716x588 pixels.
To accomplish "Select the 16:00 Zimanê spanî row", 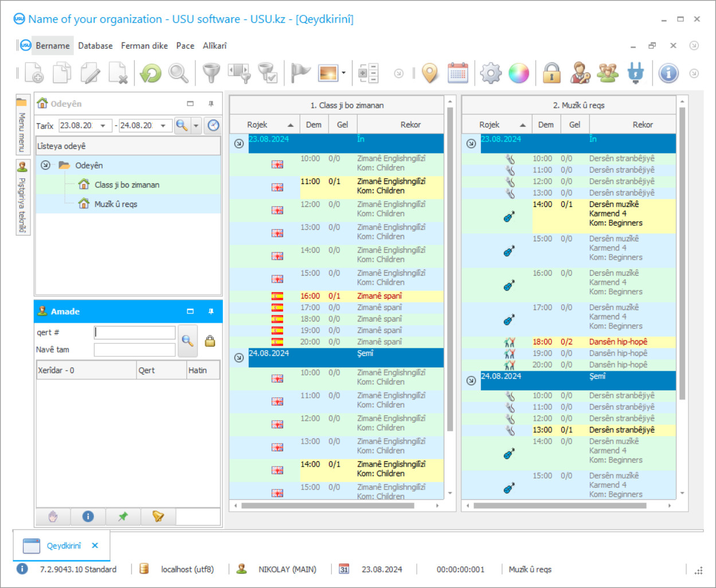I will [337, 296].
